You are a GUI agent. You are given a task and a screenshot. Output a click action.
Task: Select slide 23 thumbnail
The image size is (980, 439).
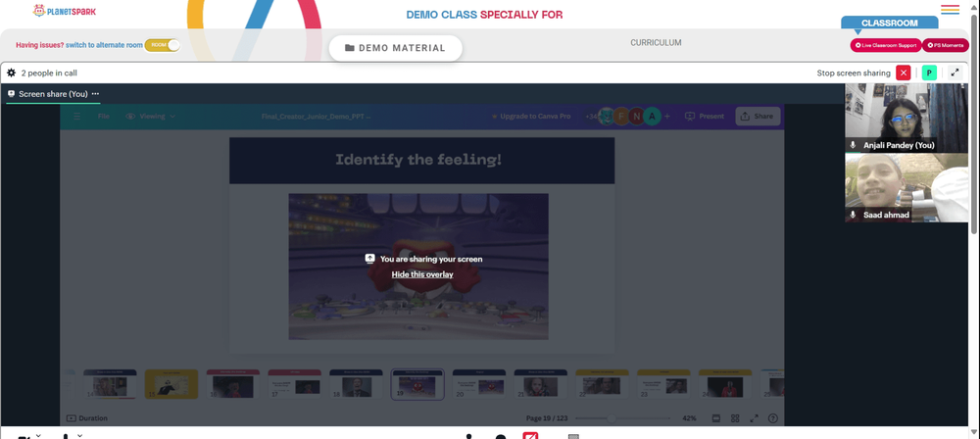point(663,384)
